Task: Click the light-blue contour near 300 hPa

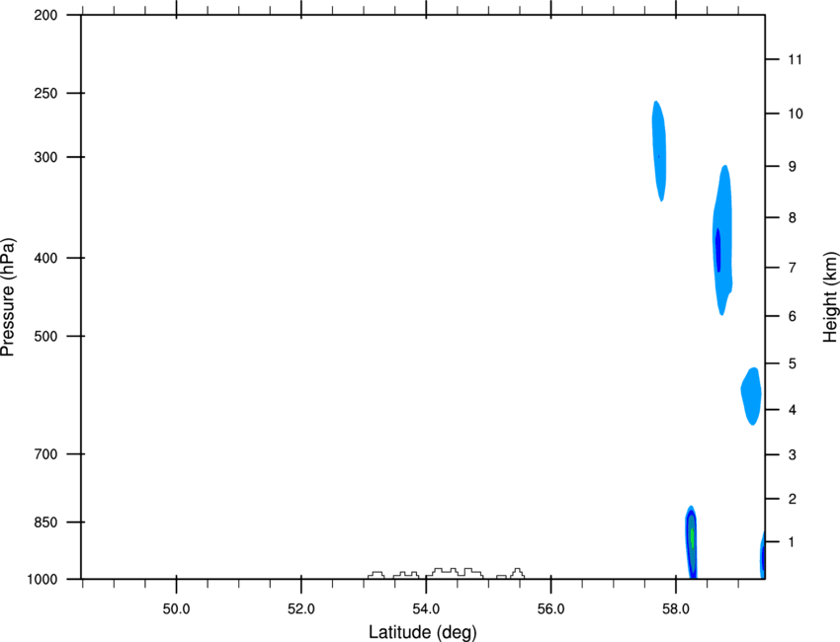Action: click(x=659, y=151)
